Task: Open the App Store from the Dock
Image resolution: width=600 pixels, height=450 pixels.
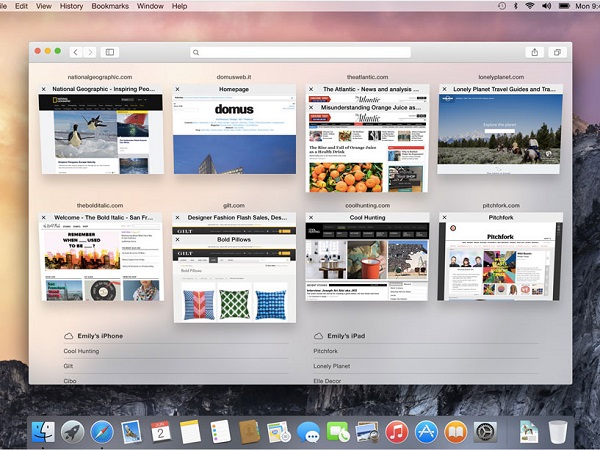Action: tap(426, 432)
